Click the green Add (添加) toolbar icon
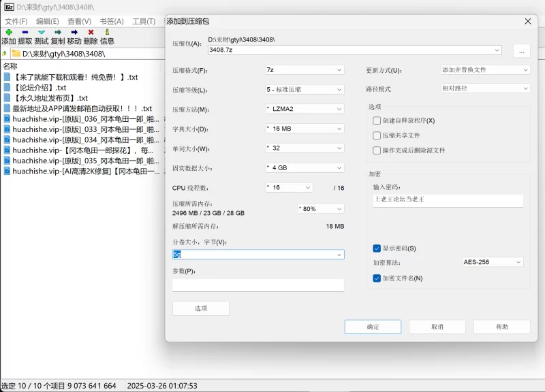Screen dimensions: 545x392 [x=9, y=32]
